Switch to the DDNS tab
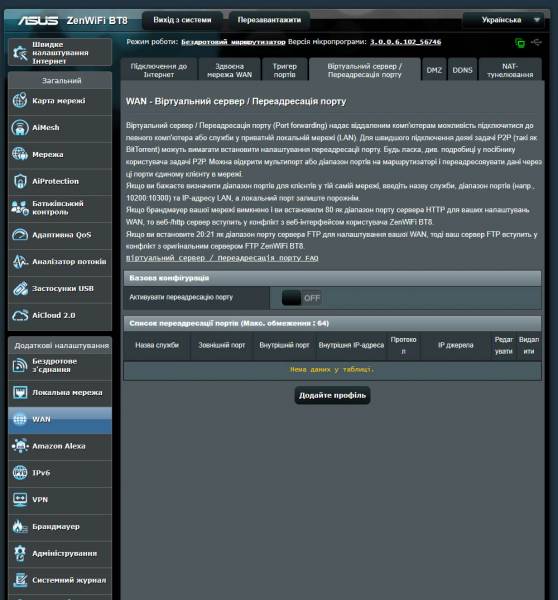The width and height of the screenshot is (558, 600). tap(462, 70)
